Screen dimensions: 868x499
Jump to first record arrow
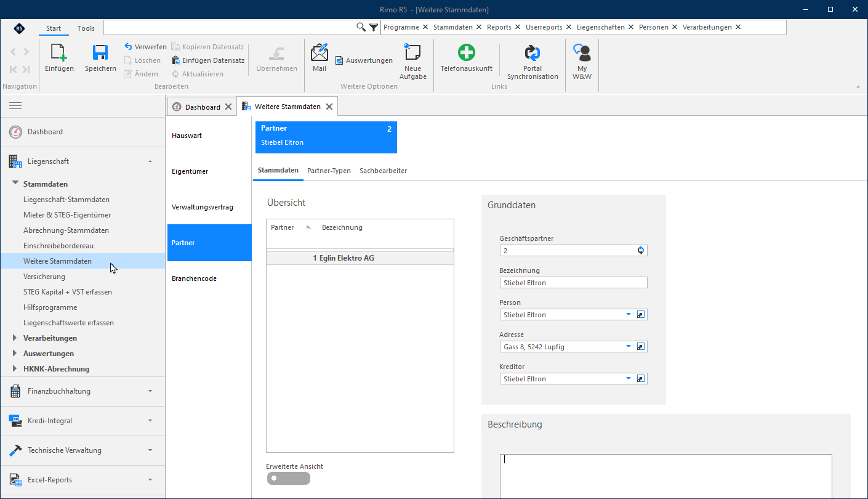point(13,70)
